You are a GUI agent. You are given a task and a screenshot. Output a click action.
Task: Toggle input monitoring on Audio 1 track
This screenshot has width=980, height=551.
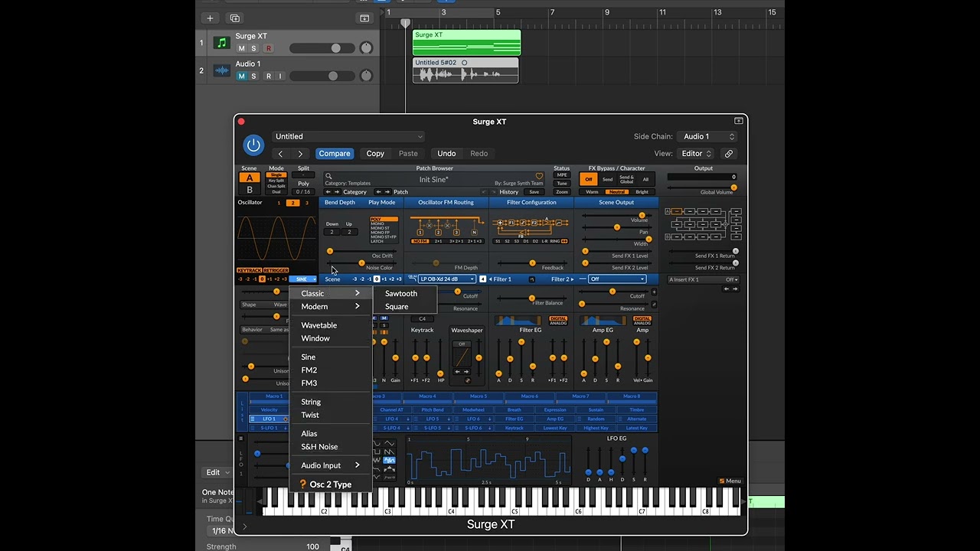click(280, 76)
